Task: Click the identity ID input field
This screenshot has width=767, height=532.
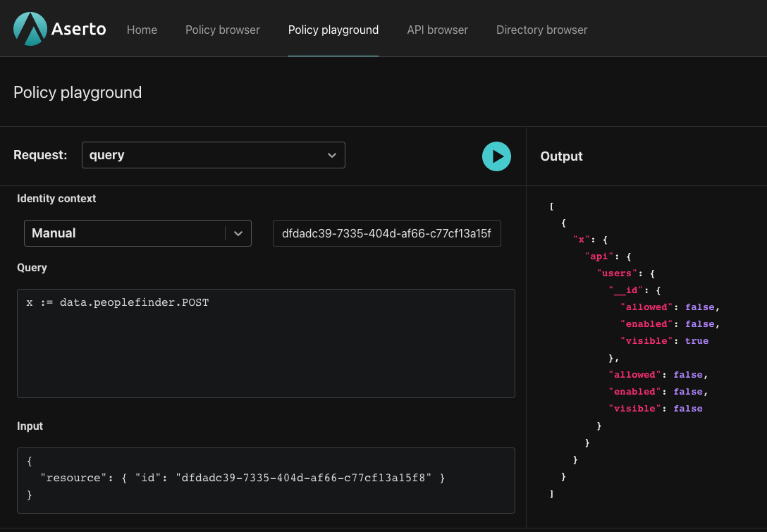Action: 386,233
